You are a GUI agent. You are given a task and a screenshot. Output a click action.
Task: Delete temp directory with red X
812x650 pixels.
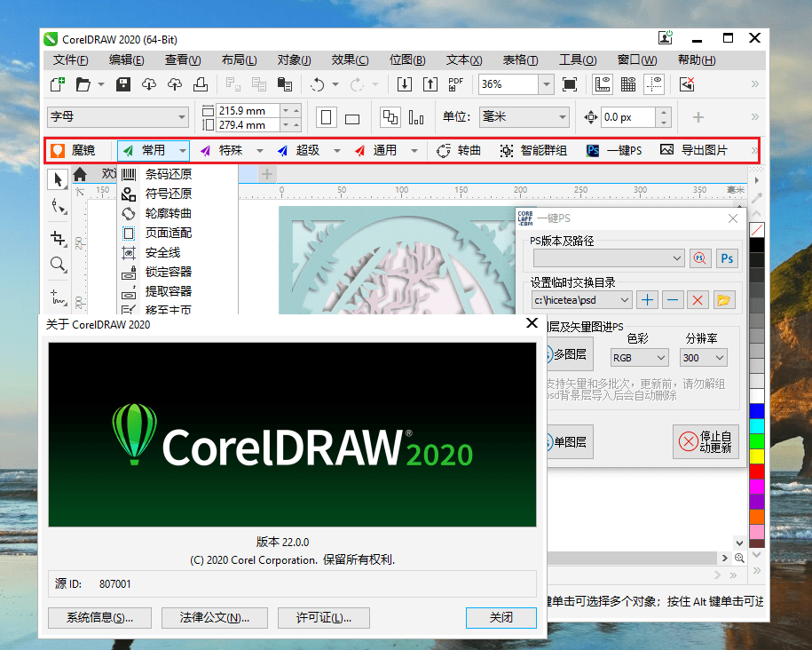(x=698, y=299)
